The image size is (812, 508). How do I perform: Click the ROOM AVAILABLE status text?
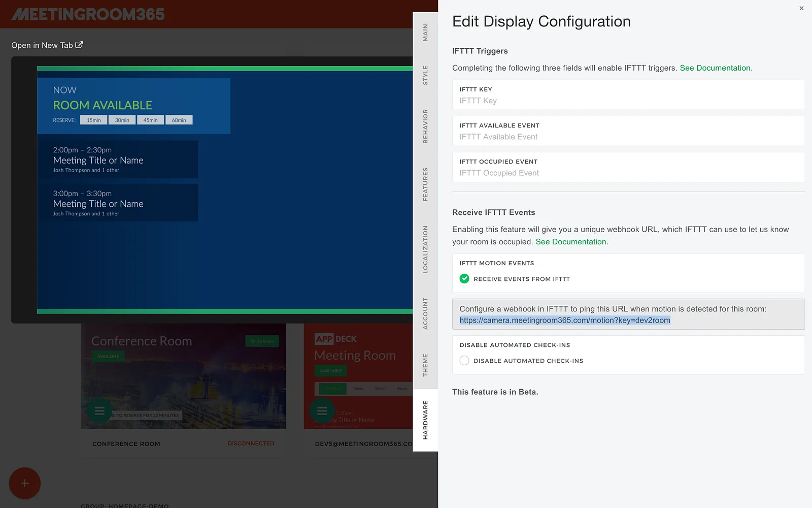[103, 105]
